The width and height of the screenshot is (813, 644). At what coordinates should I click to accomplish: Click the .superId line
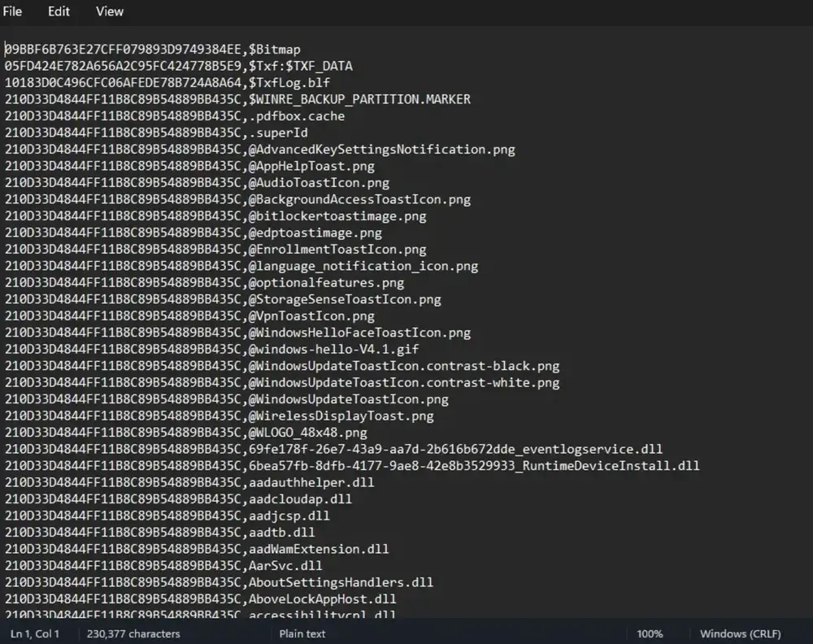pyautogui.click(x=156, y=133)
